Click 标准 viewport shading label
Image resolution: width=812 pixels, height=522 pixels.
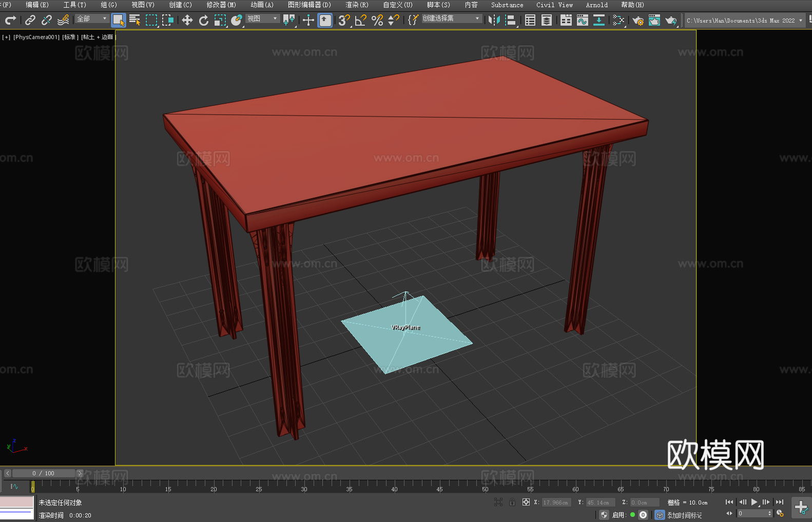click(x=70, y=37)
